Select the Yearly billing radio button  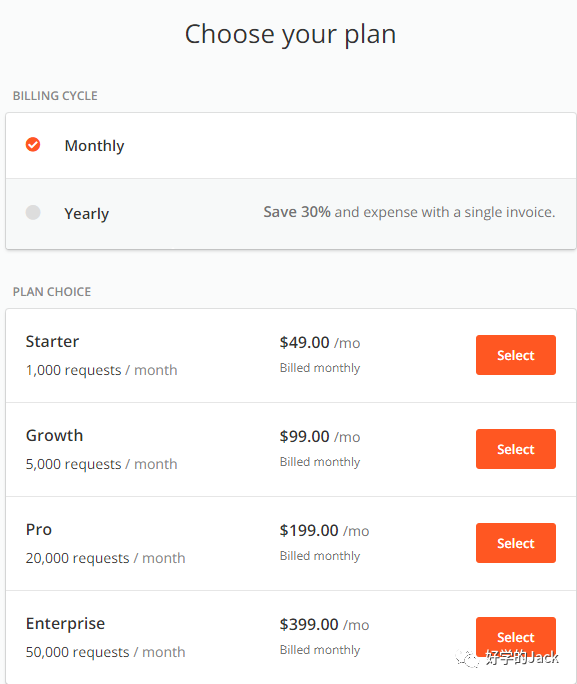click(x=33, y=212)
